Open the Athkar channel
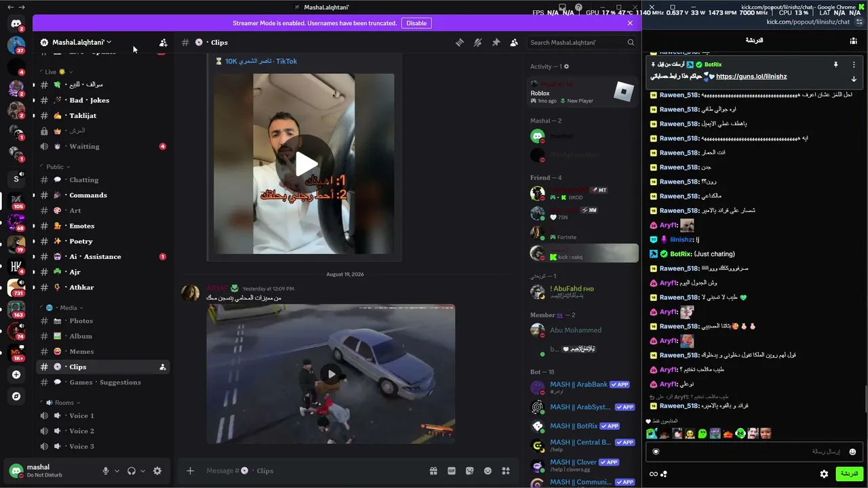 (x=102, y=287)
